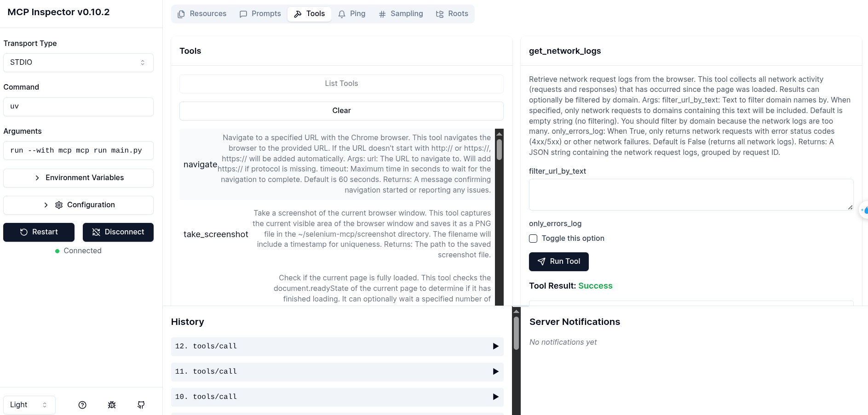The width and height of the screenshot is (868, 415).
Task: Open the Transport Type STDIO dropdown
Action: (78, 63)
